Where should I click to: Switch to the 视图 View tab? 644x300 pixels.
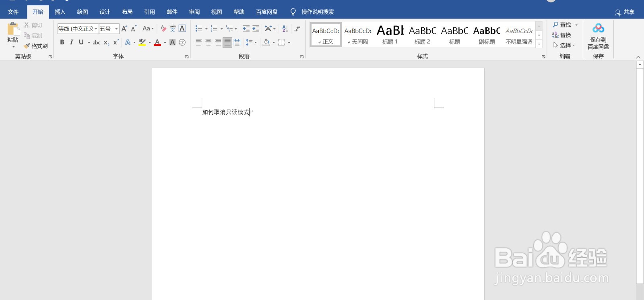coord(217,12)
